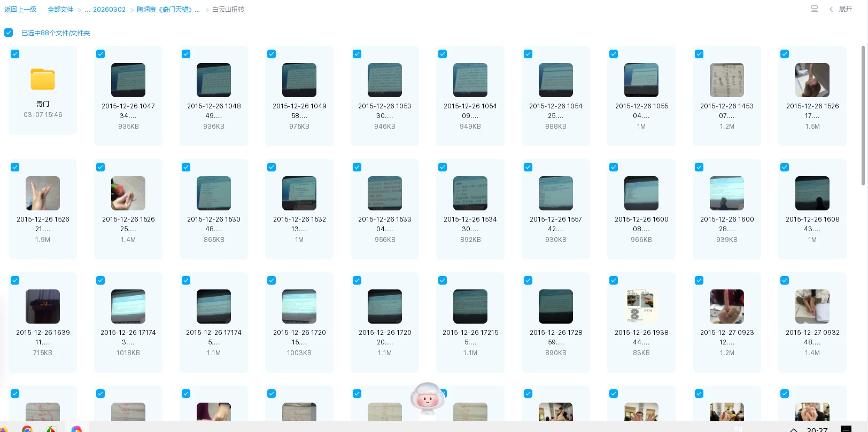Uncheck file 2015-12-26 1047 checkbox
The image size is (868, 432).
tap(100, 54)
